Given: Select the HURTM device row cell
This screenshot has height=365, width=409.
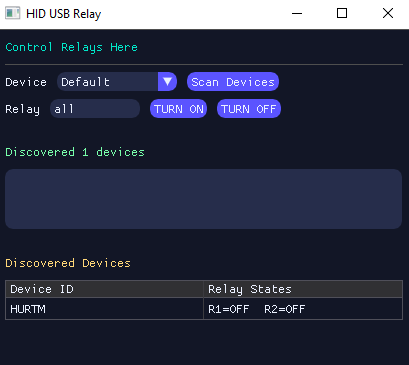Looking at the screenshot, I should pos(104,309).
